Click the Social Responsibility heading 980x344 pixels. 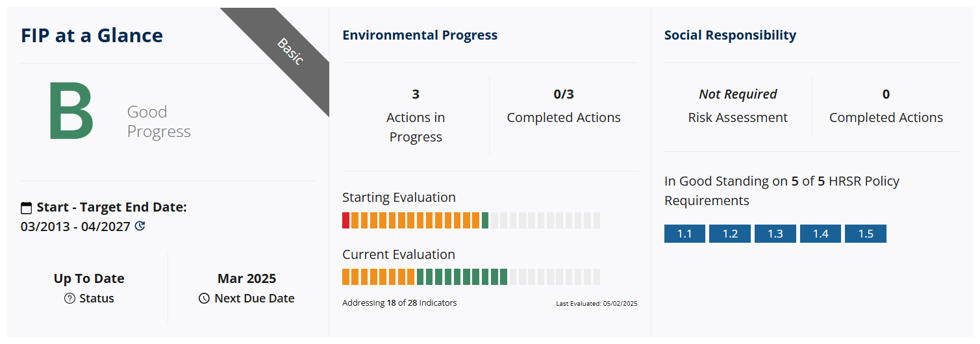click(730, 35)
